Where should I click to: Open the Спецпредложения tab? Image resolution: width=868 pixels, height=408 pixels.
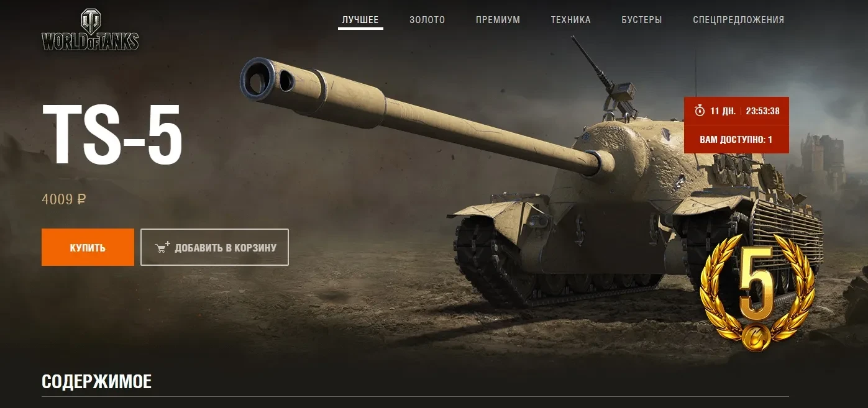tap(739, 20)
